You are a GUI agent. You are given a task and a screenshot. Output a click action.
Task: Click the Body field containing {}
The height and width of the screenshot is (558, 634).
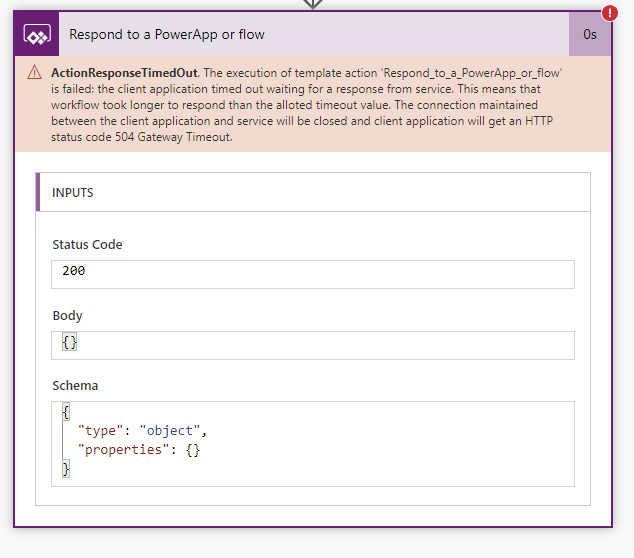(x=313, y=345)
